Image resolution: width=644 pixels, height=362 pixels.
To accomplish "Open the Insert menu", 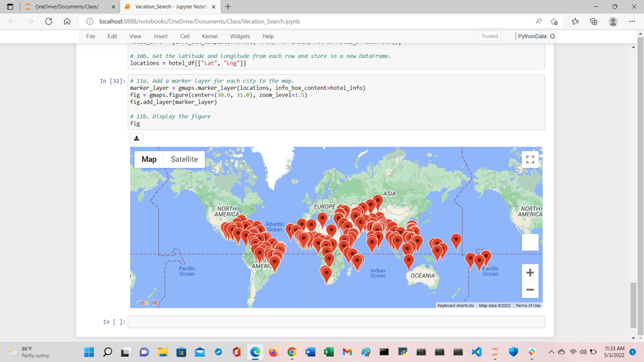I will (161, 36).
